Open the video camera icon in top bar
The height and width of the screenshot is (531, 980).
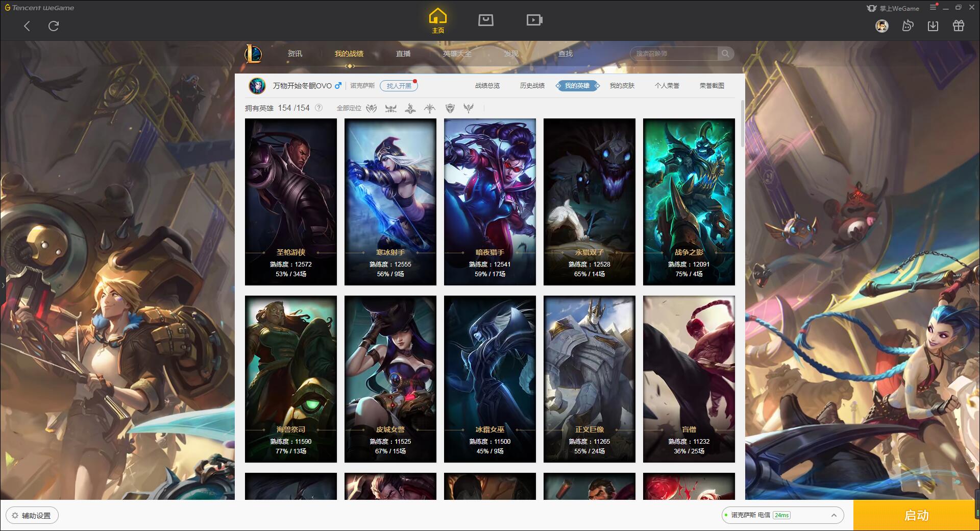[x=534, y=20]
